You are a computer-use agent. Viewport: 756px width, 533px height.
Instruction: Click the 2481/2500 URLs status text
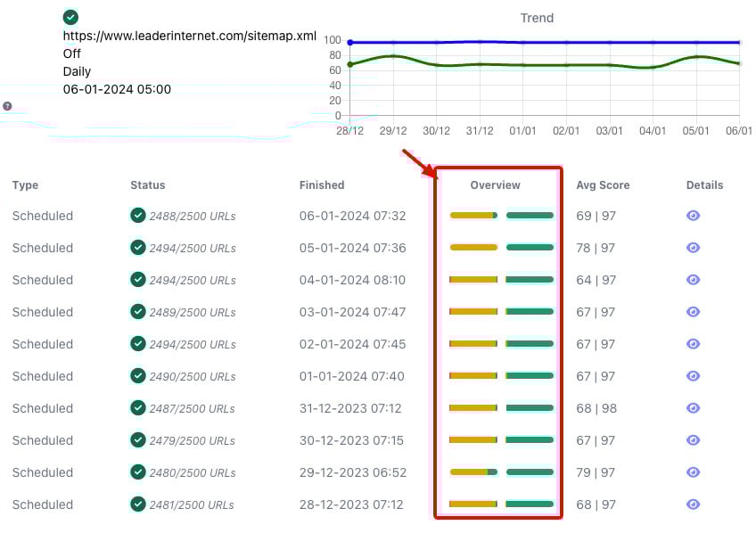point(192,505)
